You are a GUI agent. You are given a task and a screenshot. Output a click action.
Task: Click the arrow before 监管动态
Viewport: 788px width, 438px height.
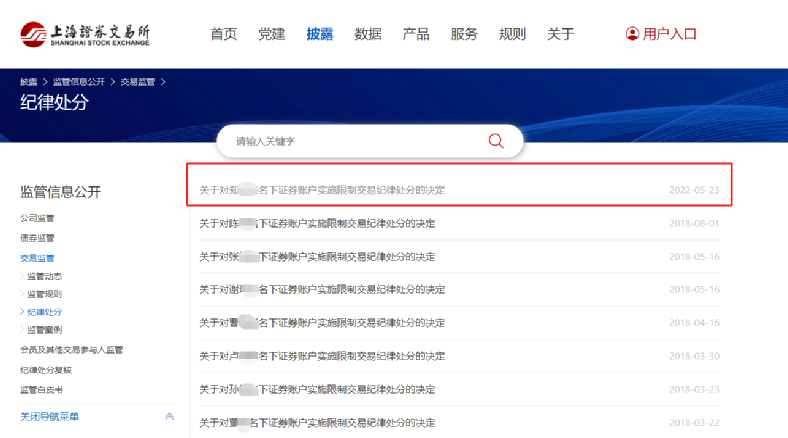(22, 276)
